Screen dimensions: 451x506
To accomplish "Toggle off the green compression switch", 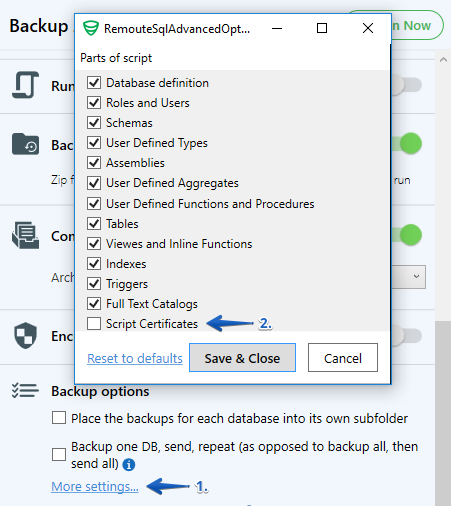I will 407,235.
